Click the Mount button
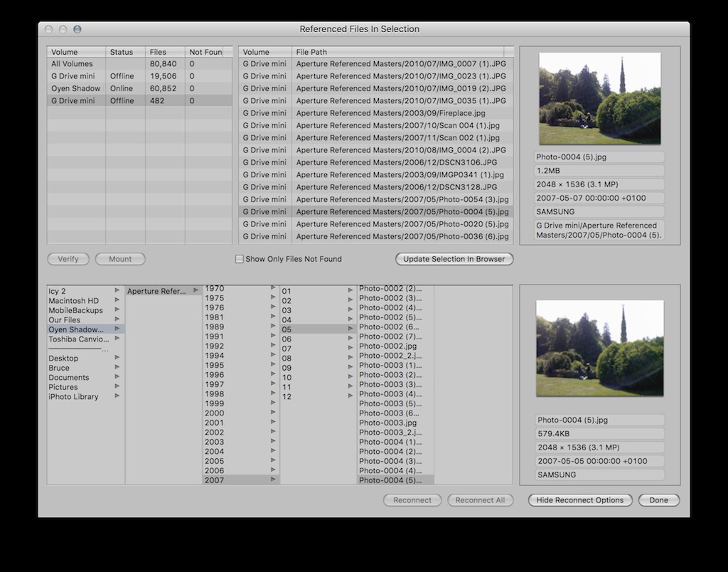Image resolution: width=728 pixels, height=572 pixels. (x=120, y=259)
